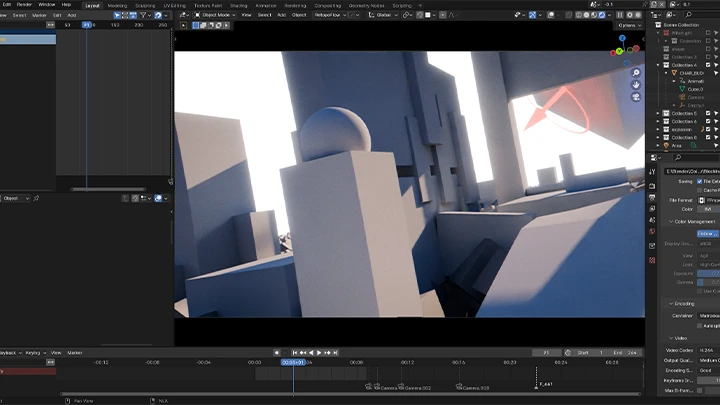This screenshot has width=720, height=405.
Task: Open viewport Options dropdown
Action: click(x=629, y=25)
